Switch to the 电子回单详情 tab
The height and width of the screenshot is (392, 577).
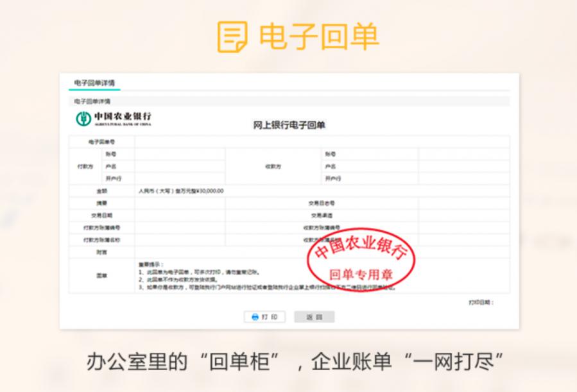tap(94, 83)
